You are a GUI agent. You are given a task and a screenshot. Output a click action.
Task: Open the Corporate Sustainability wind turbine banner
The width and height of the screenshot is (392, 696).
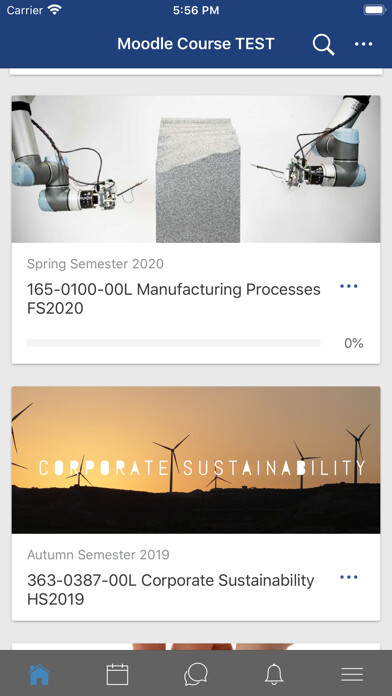[x=196, y=460]
